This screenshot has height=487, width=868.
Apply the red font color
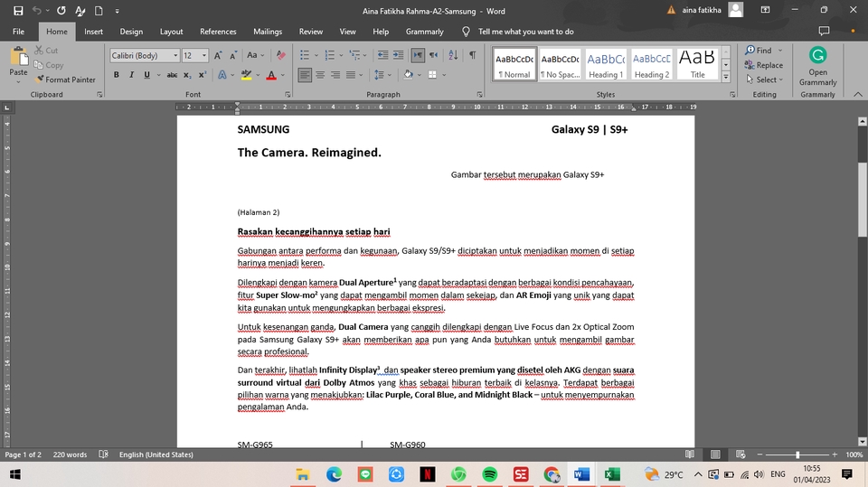[271, 75]
